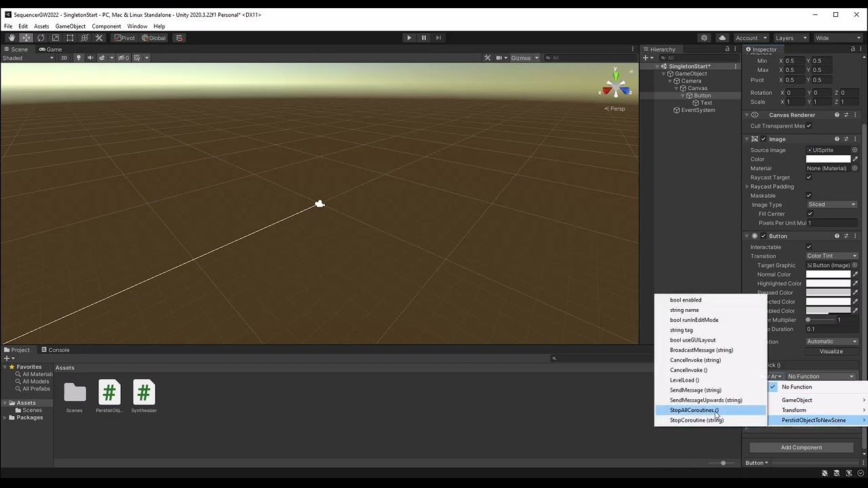The image size is (868, 488).
Task: Select the Hand tool
Action: coord(11,38)
